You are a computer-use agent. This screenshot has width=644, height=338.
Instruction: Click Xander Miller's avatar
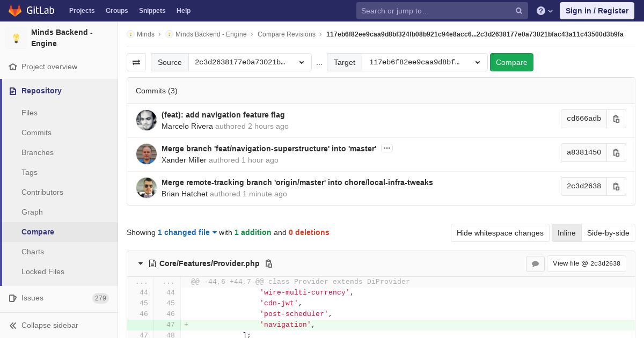pyautogui.click(x=147, y=154)
